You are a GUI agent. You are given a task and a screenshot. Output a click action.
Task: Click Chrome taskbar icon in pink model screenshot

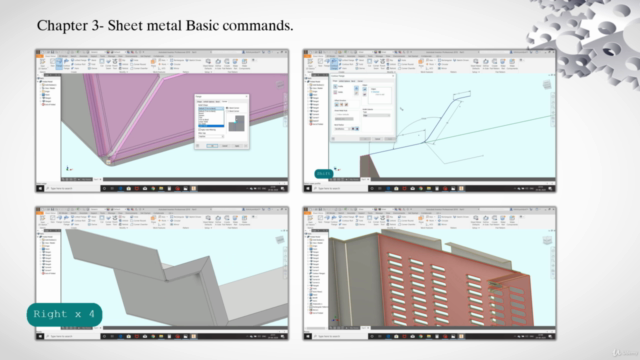tap(153, 189)
